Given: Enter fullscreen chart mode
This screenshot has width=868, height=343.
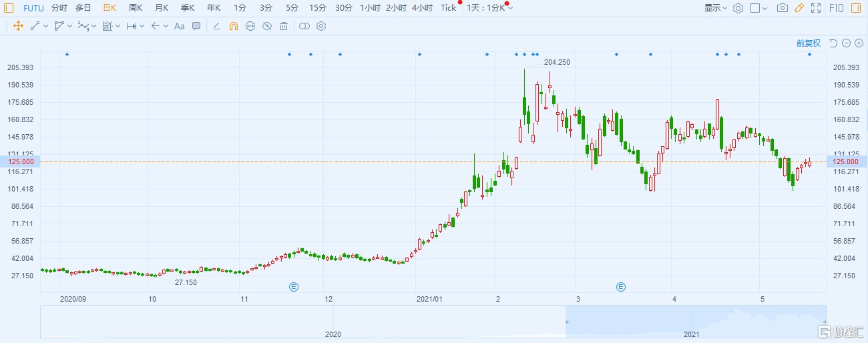Looking at the screenshot, I should click(x=815, y=8).
